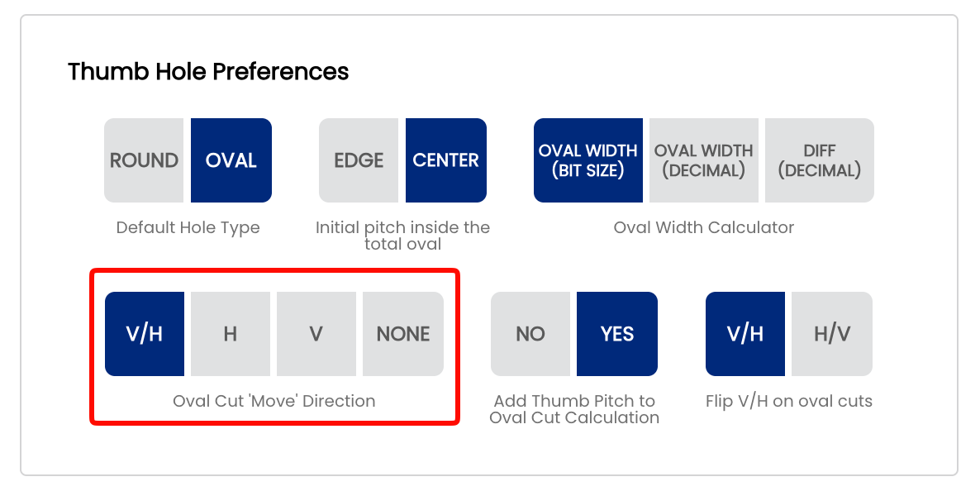
Task: Choose EDGE for initial pitch
Action: tap(359, 160)
